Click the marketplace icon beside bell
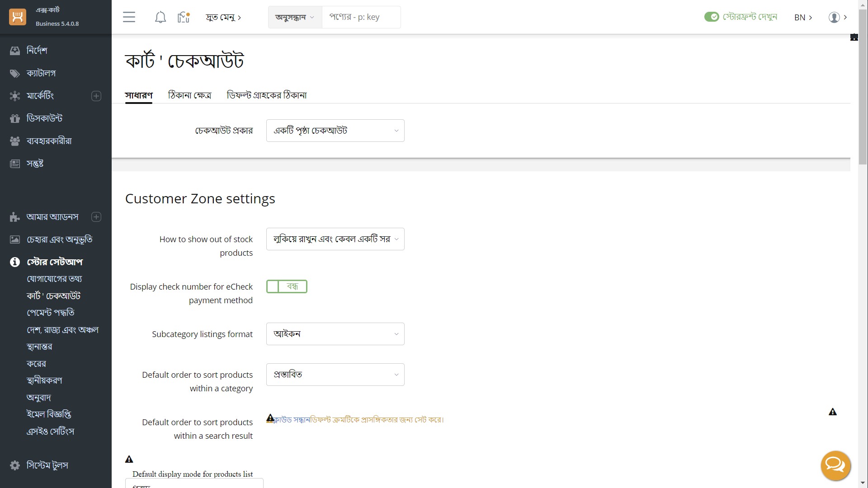The height and width of the screenshot is (488, 868). (184, 17)
